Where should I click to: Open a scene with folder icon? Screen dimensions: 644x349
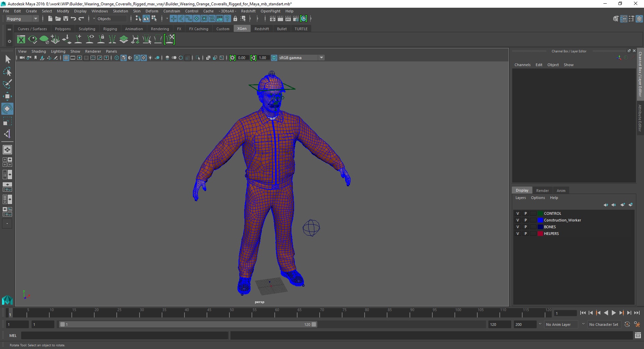click(58, 19)
